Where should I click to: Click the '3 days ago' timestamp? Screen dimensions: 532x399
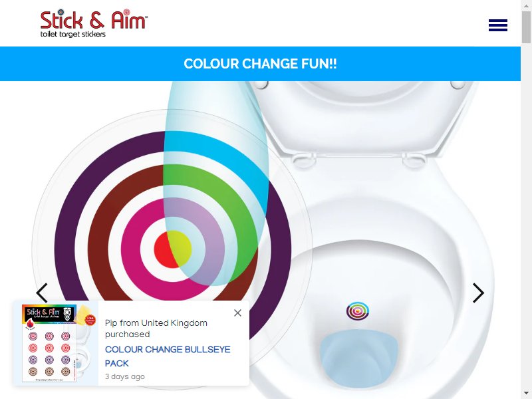click(x=125, y=376)
